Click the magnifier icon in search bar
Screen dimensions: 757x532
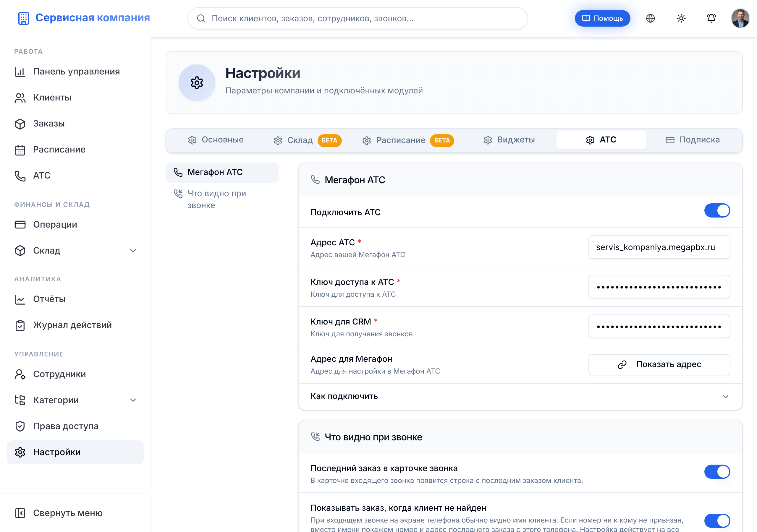(201, 18)
